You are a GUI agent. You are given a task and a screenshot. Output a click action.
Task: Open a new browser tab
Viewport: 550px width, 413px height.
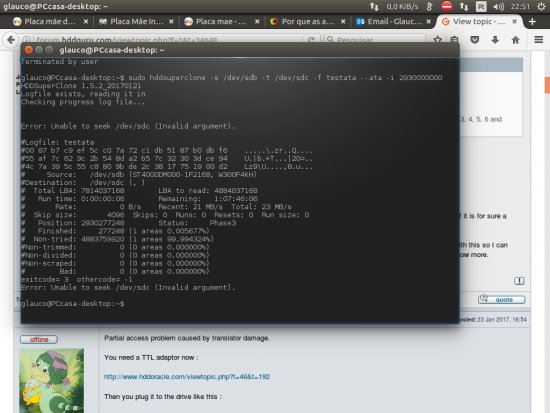[x=532, y=21]
